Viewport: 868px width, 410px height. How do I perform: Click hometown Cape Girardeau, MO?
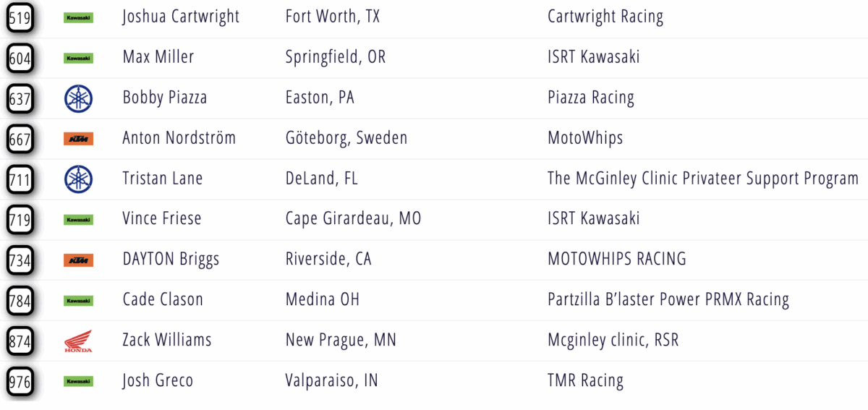[353, 218]
